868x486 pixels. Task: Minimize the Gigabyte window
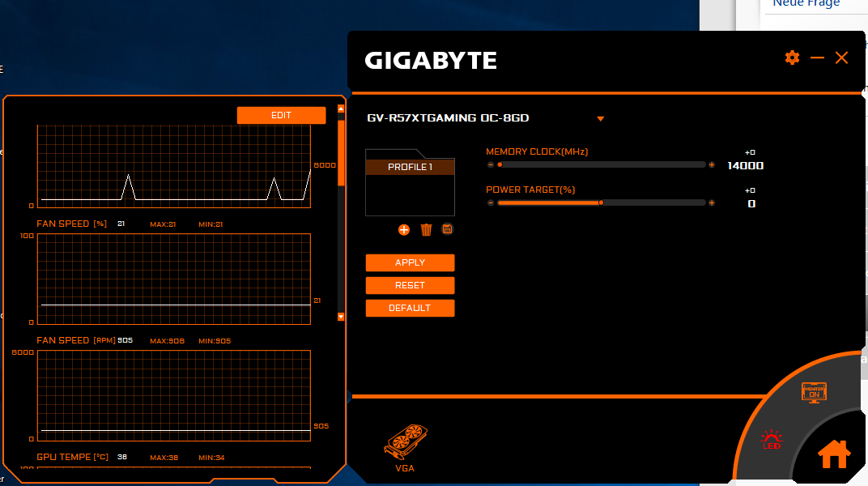817,58
